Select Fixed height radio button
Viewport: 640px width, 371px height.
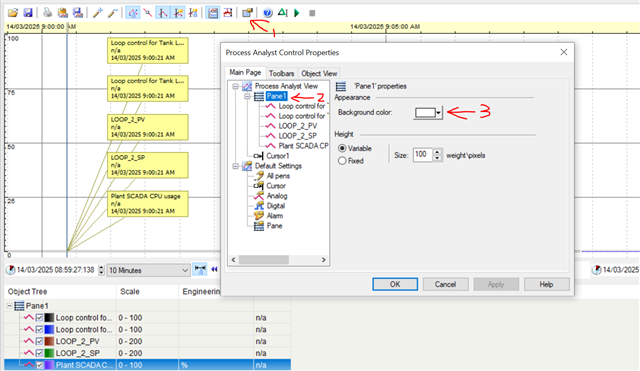click(342, 161)
